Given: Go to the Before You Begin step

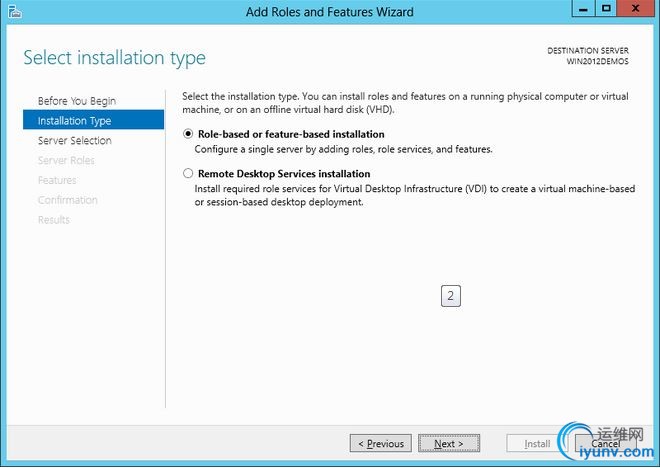Looking at the screenshot, I should pos(77,101).
